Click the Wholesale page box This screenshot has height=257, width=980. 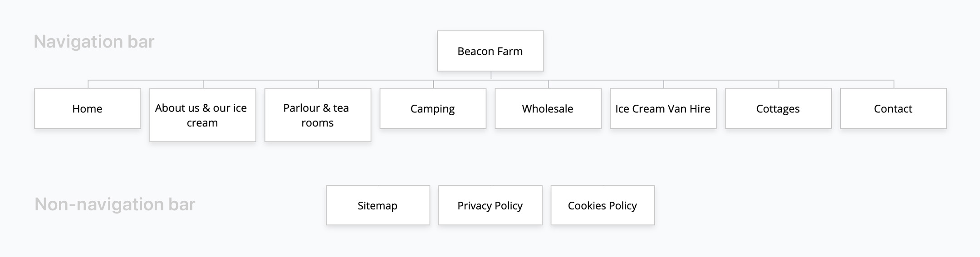pyautogui.click(x=548, y=109)
